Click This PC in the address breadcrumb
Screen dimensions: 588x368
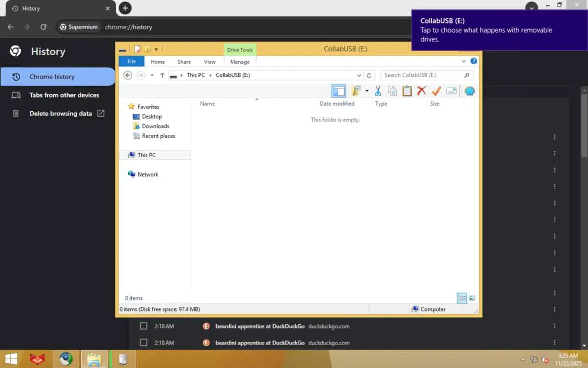pyautogui.click(x=196, y=75)
